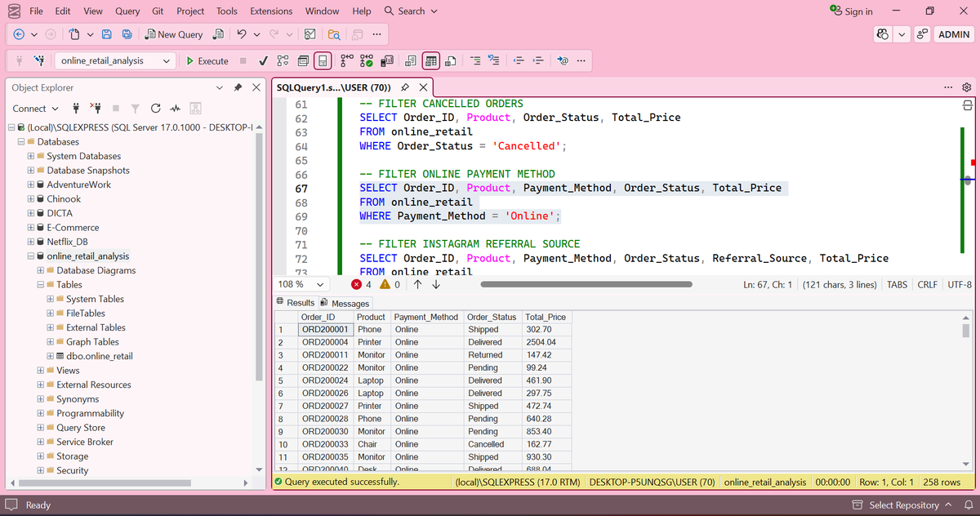Click the Display Estimated Execution Plan icon
The width and height of the screenshot is (980, 516).
(283, 60)
